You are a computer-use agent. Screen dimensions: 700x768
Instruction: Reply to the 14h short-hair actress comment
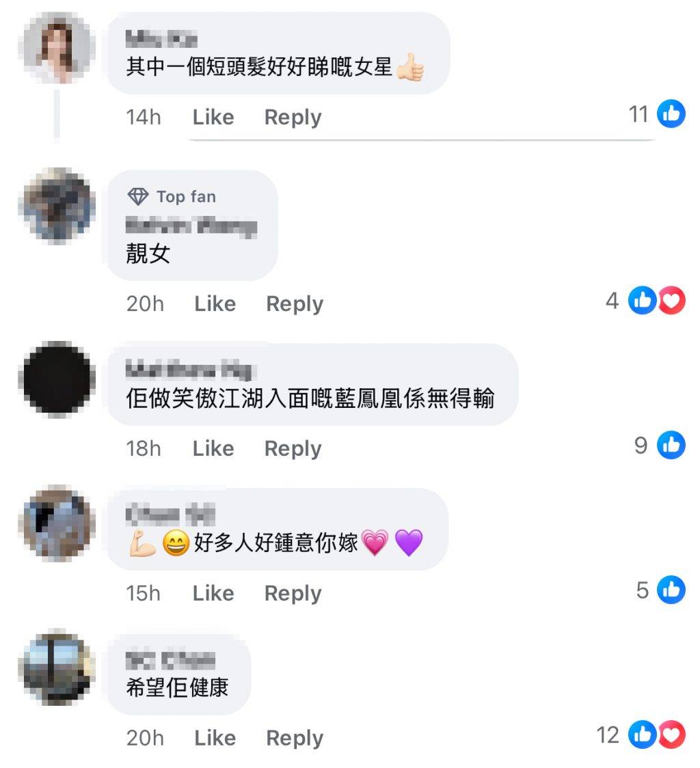[x=293, y=117]
